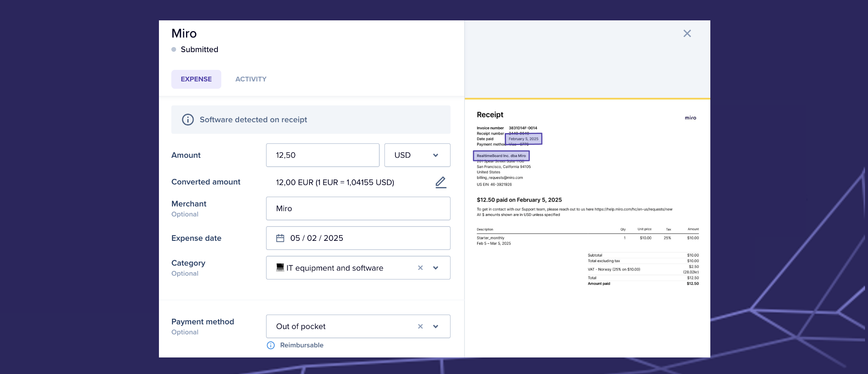Click the Expense date value 05 / 02 / 2025

pyautogui.click(x=317, y=238)
